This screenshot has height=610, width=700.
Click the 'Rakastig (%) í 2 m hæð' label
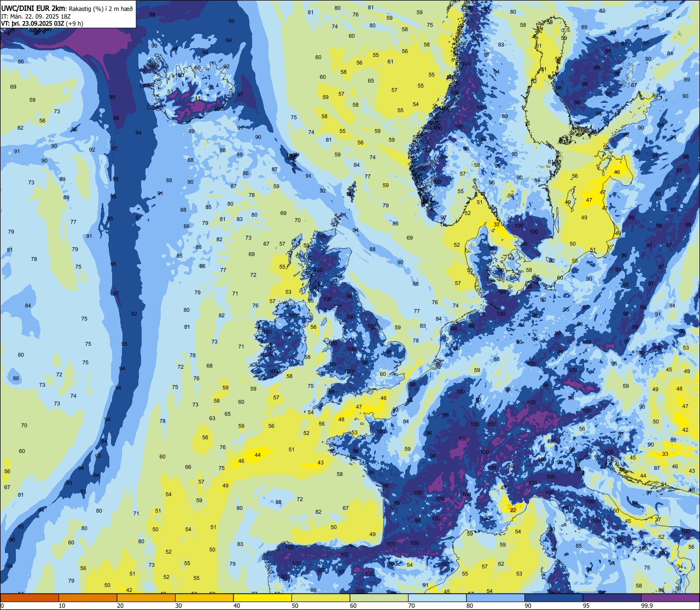(101, 8)
